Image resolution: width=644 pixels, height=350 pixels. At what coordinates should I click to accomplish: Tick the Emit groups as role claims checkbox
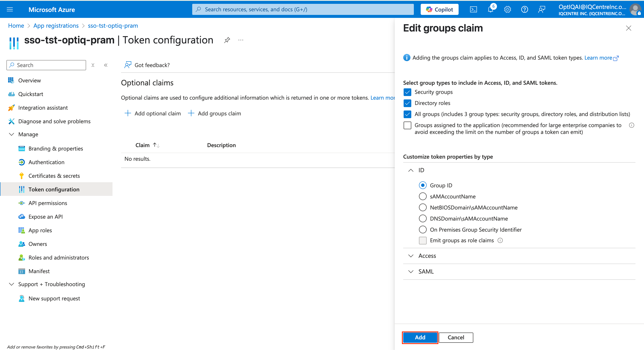click(x=423, y=240)
